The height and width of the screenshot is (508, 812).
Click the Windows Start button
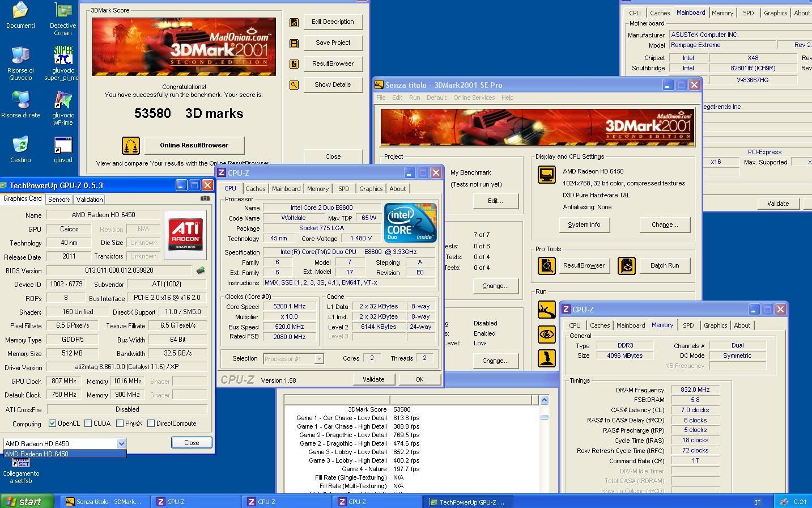27,502
